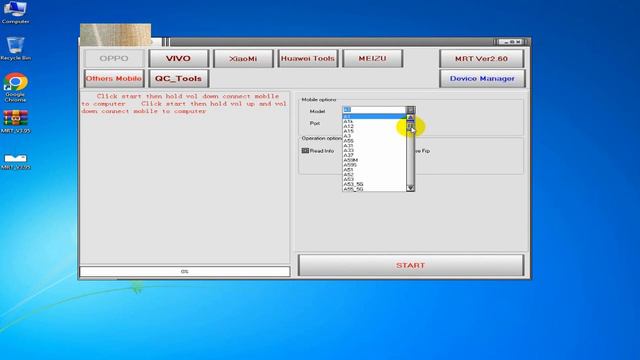Screen dimensions: 640x360
Task: Select A53_5G in the Model list
Action: tap(374, 184)
